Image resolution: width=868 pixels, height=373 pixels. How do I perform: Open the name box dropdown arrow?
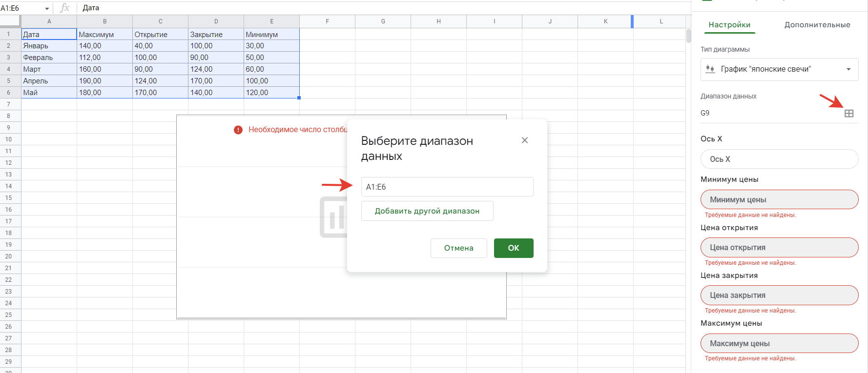47,8
